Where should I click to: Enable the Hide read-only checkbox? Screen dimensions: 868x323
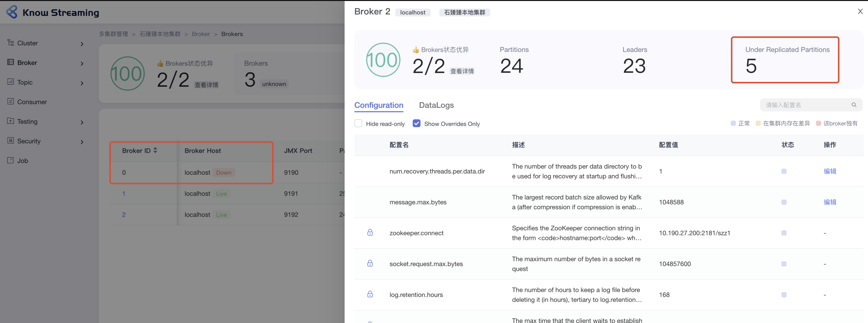[358, 124]
